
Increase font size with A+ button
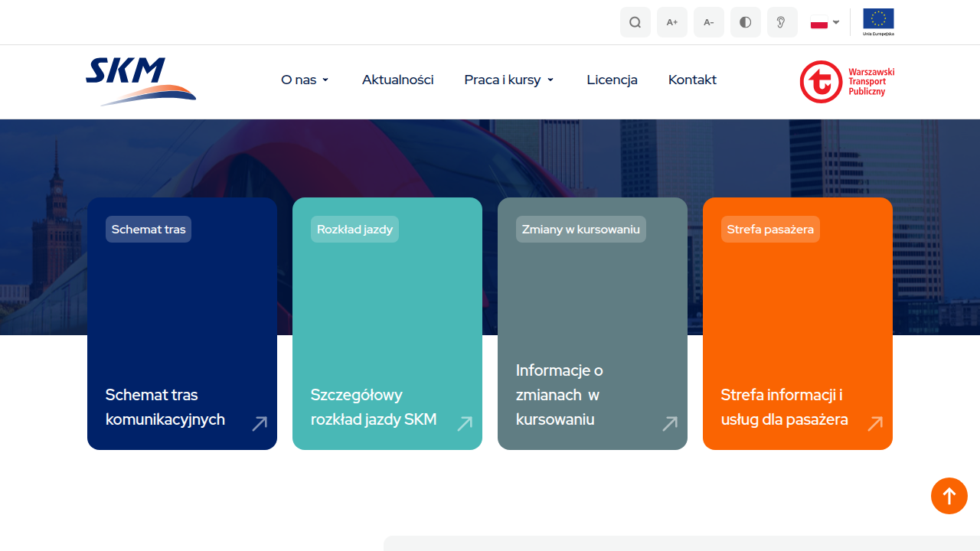point(671,22)
